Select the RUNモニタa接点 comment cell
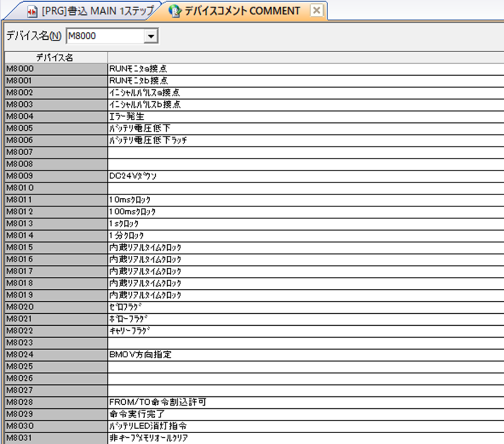504x444 pixels. 305,69
